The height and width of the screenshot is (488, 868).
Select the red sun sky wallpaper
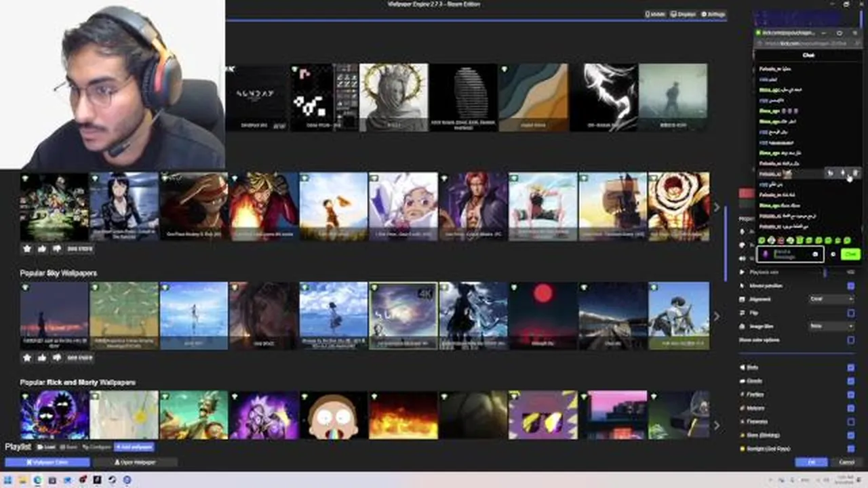click(542, 316)
